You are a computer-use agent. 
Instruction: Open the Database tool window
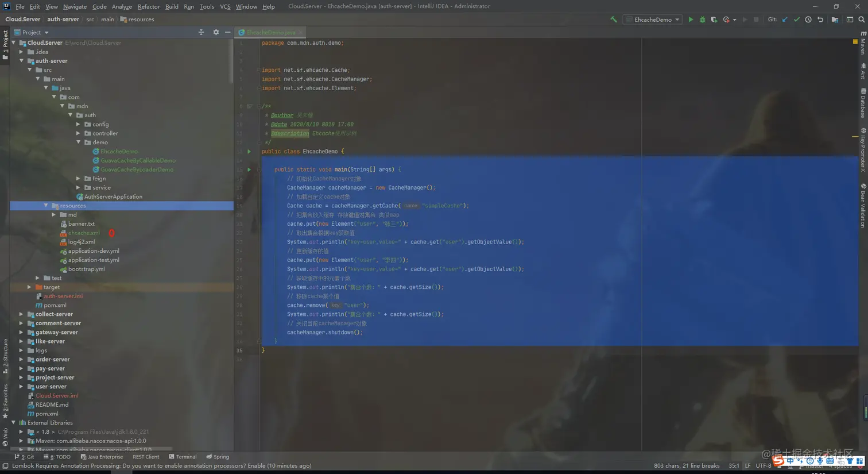pyautogui.click(x=863, y=103)
